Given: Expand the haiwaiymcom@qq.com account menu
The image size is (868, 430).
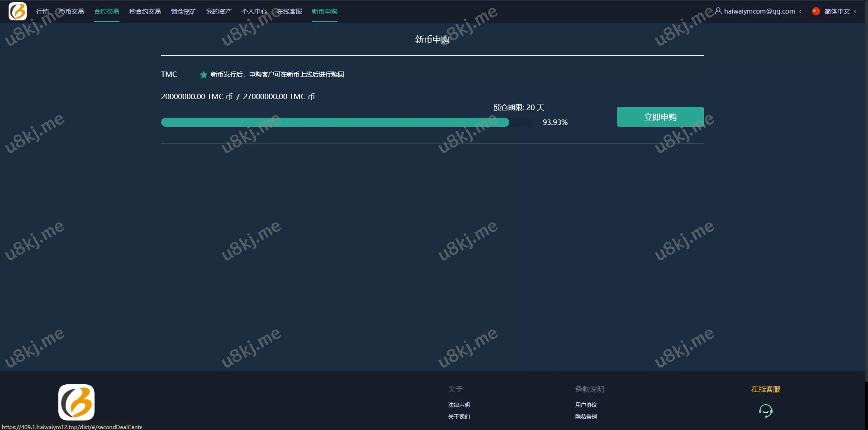Looking at the screenshot, I should click(759, 11).
